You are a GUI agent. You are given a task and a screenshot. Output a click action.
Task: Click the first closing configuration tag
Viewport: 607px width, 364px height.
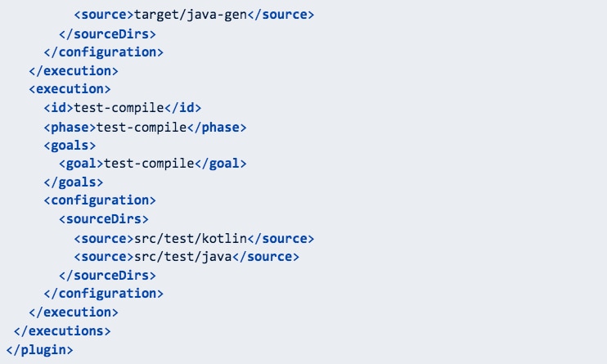104,52
